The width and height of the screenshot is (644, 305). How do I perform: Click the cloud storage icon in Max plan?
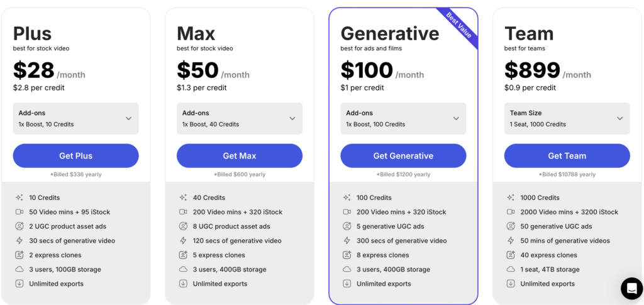click(x=183, y=269)
